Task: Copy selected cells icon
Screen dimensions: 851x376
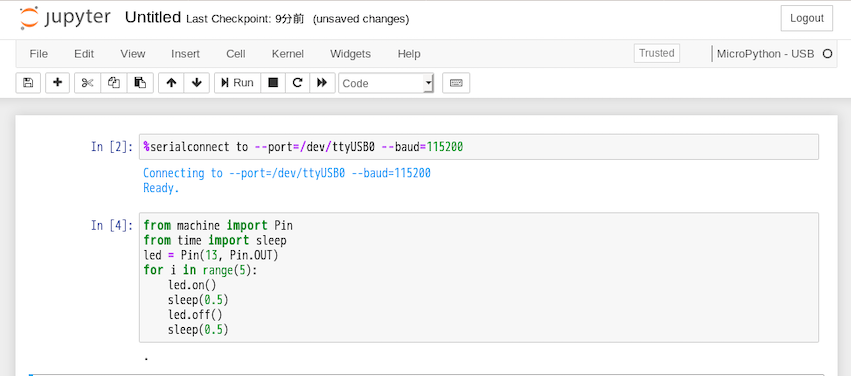Action: pyautogui.click(x=114, y=83)
